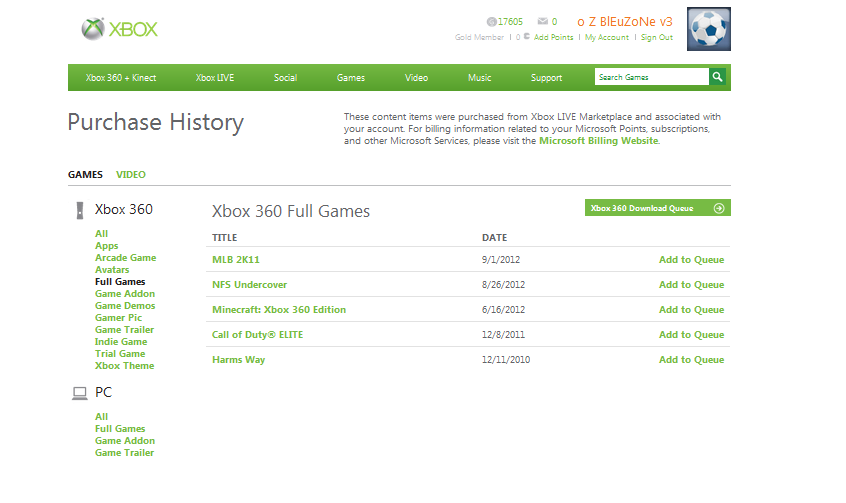Select Arcade Game category
846x503 pixels.
pyautogui.click(x=126, y=257)
